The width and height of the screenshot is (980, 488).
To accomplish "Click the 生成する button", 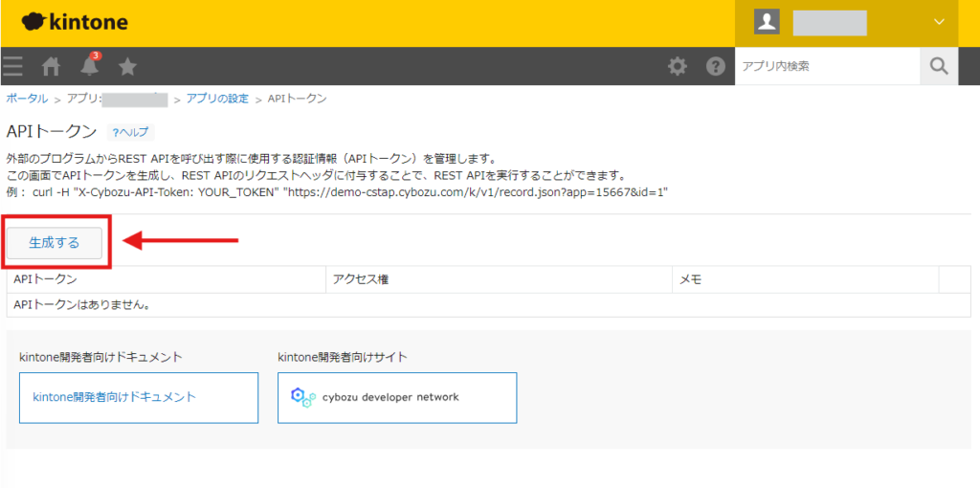I will [55, 243].
